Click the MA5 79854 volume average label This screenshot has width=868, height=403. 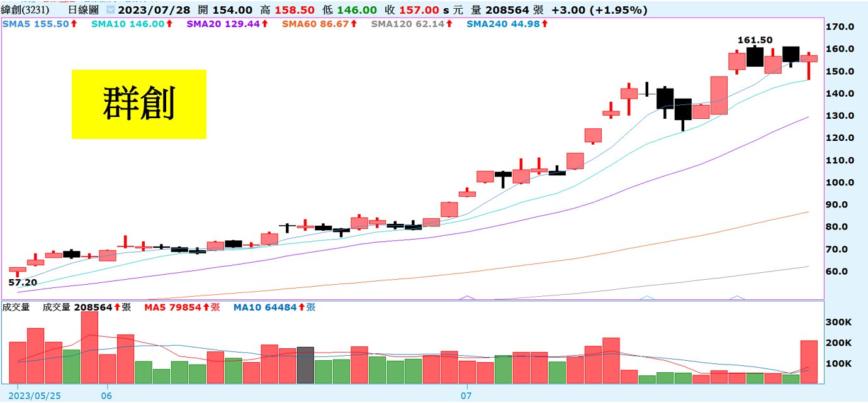(x=176, y=307)
